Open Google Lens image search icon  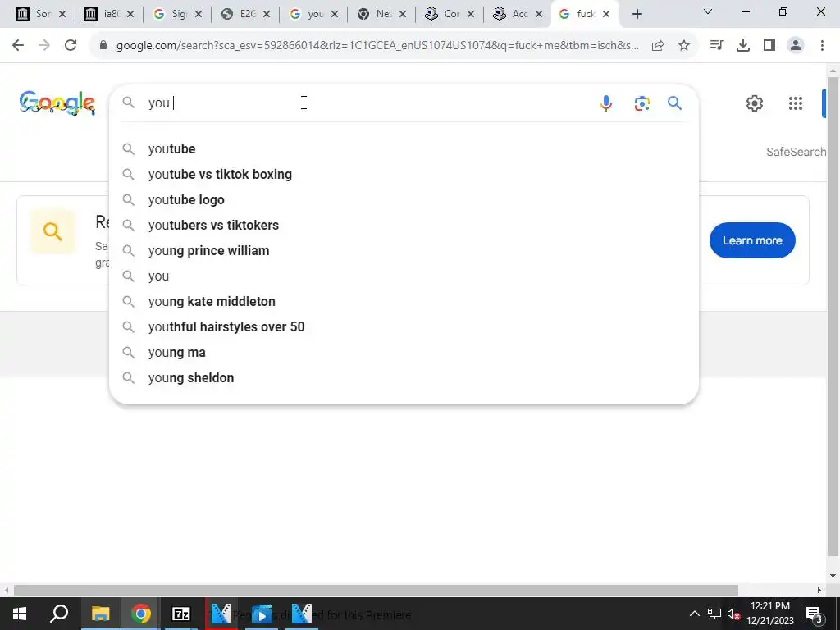tap(641, 103)
